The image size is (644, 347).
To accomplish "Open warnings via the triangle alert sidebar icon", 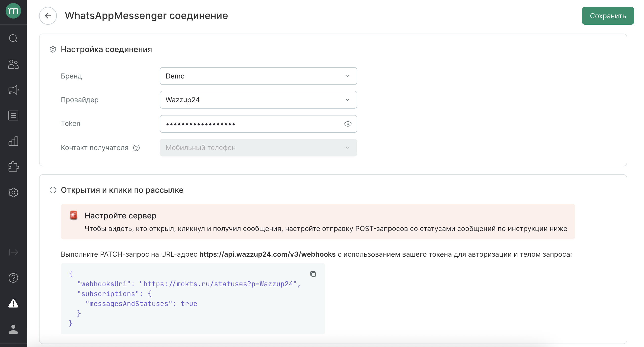I will 13,303.
